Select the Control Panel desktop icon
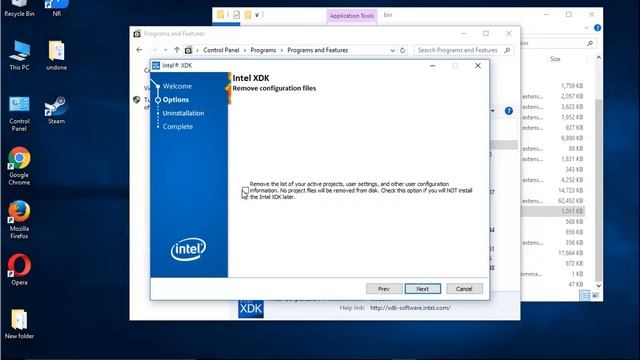The height and width of the screenshot is (360, 640). click(19, 114)
